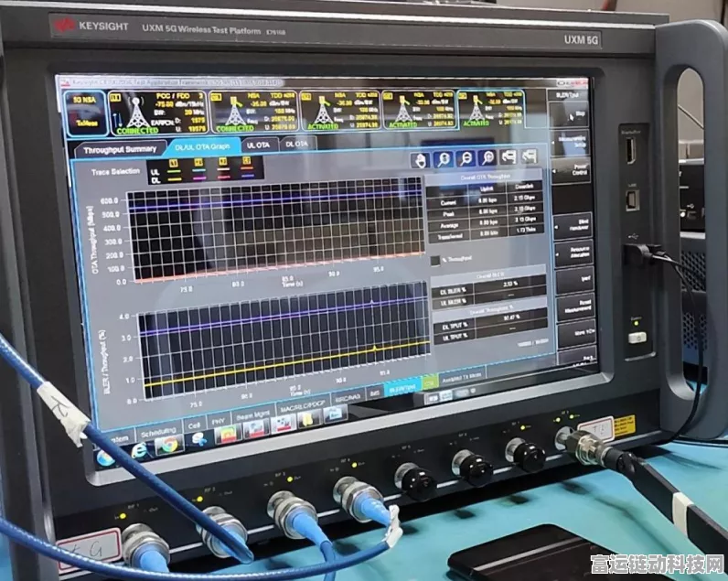Click the magenta DL trace color of the second cell
728x581 pixels.
click(x=198, y=178)
